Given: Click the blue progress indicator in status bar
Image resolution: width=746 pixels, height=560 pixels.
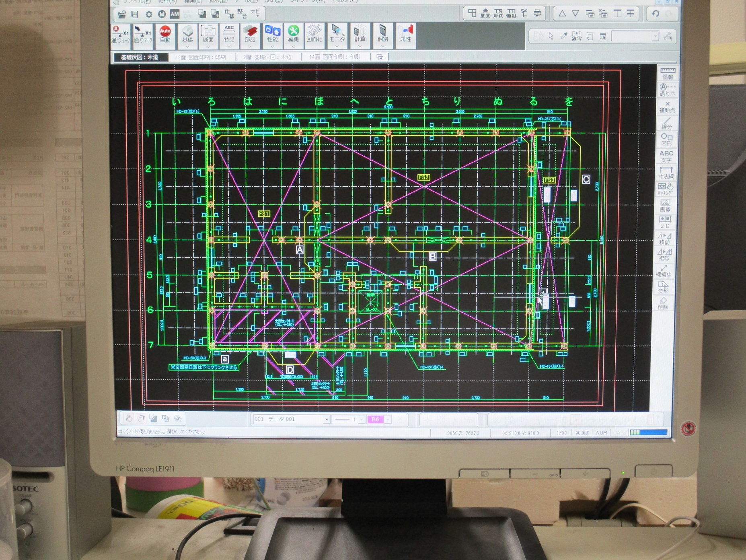Looking at the screenshot, I should point(648,432).
